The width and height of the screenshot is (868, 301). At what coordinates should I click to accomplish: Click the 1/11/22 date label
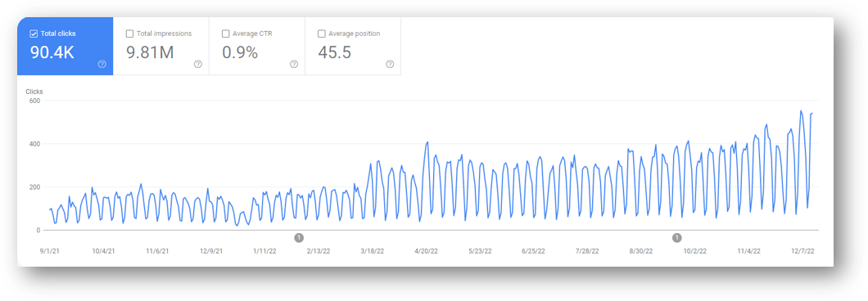tap(264, 251)
